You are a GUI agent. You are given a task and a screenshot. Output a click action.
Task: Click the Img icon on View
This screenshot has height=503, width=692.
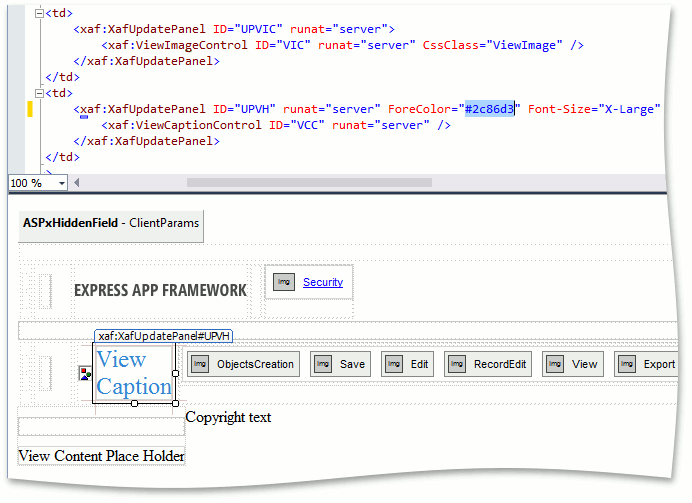555,364
